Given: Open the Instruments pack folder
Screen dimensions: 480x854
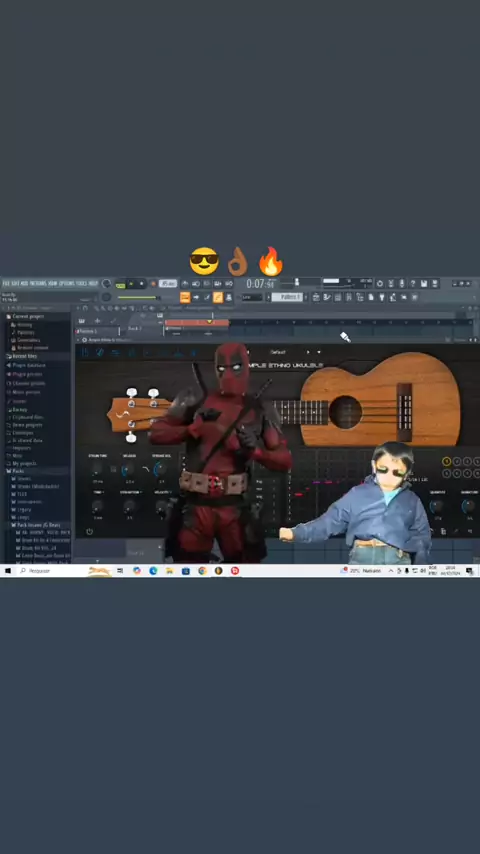Looking at the screenshot, I should point(27,502).
